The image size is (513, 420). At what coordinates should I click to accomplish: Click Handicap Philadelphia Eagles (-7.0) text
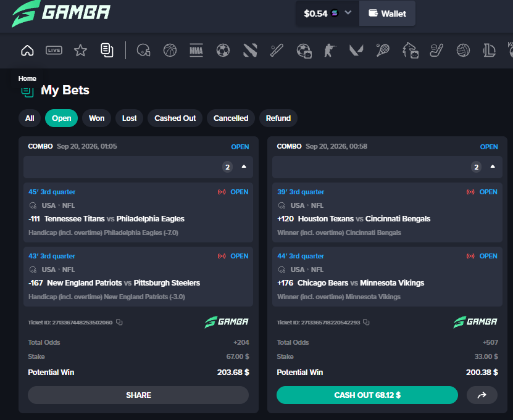pos(103,233)
